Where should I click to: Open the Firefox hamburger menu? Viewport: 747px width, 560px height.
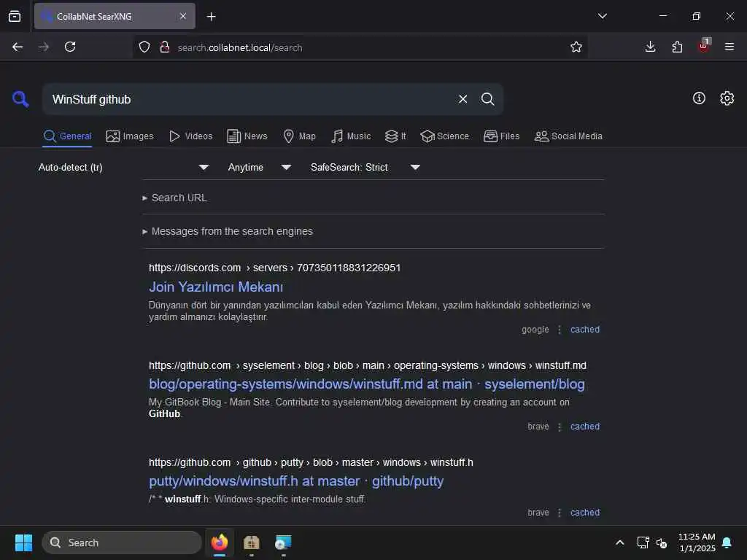pyautogui.click(x=729, y=47)
